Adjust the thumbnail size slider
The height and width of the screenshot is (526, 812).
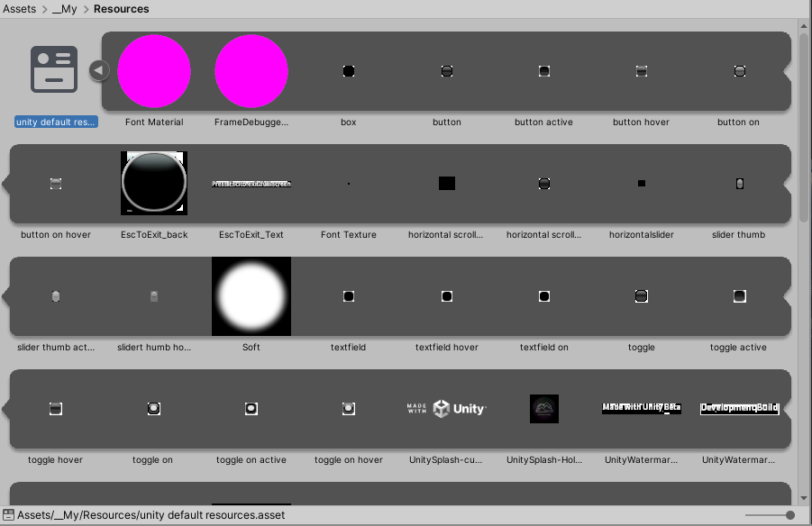tap(771, 514)
